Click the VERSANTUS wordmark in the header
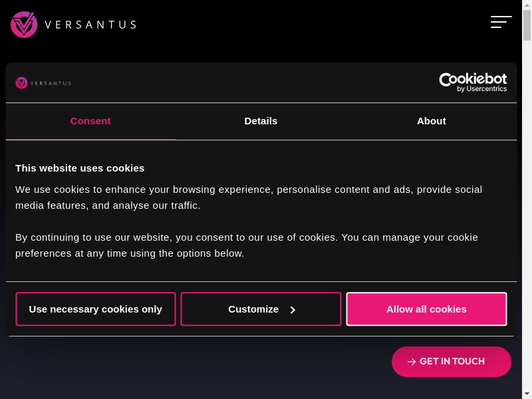The width and height of the screenshot is (532, 399). pos(90,25)
